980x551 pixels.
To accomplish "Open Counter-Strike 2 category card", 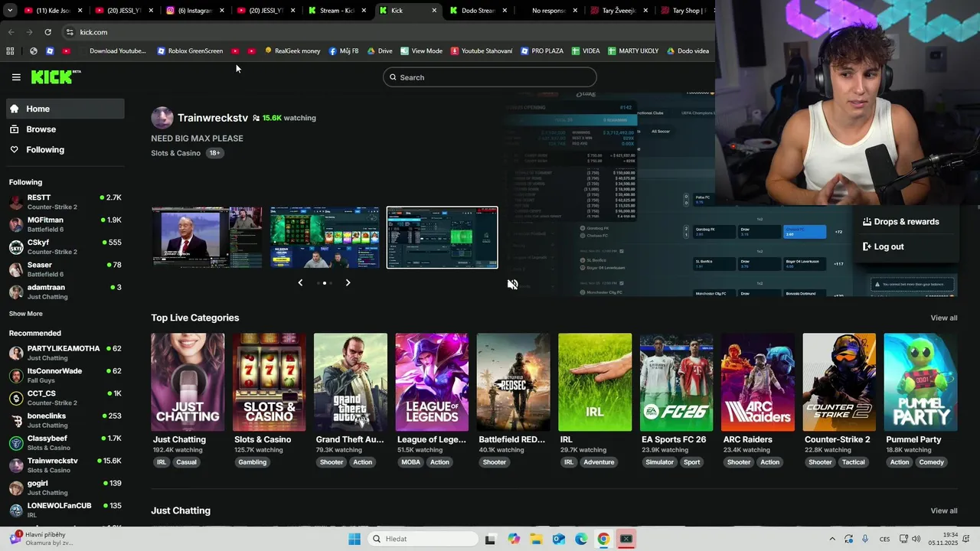I will pos(839,382).
